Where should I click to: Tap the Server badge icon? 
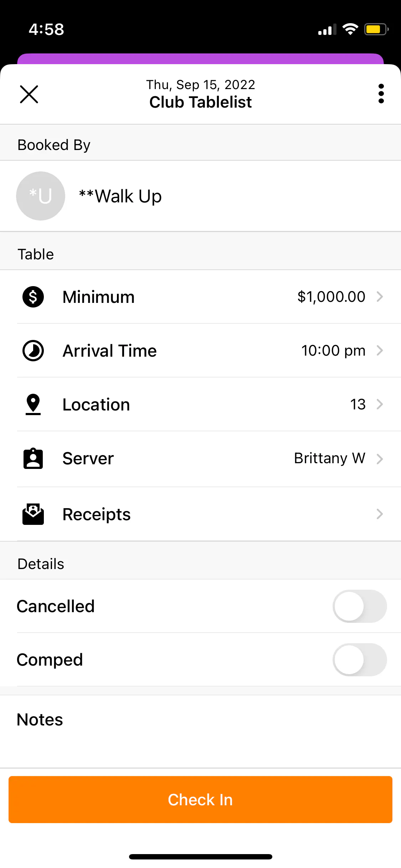point(33,459)
